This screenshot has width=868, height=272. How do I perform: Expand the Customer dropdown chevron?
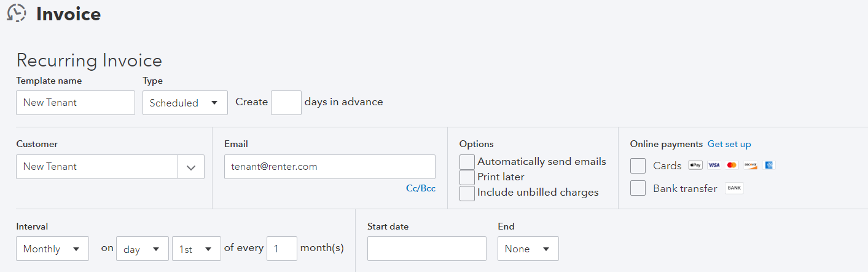pos(191,167)
